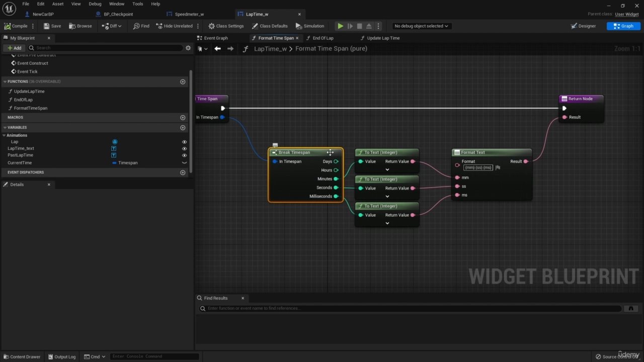Open the Content Drawer
Viewport: 644px width, 362px height.
21,356
